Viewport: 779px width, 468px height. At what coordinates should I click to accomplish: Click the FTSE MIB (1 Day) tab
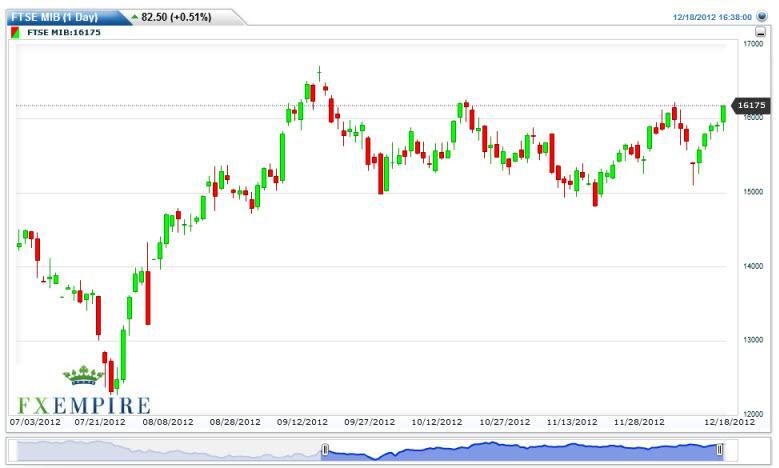pos(54,17)
